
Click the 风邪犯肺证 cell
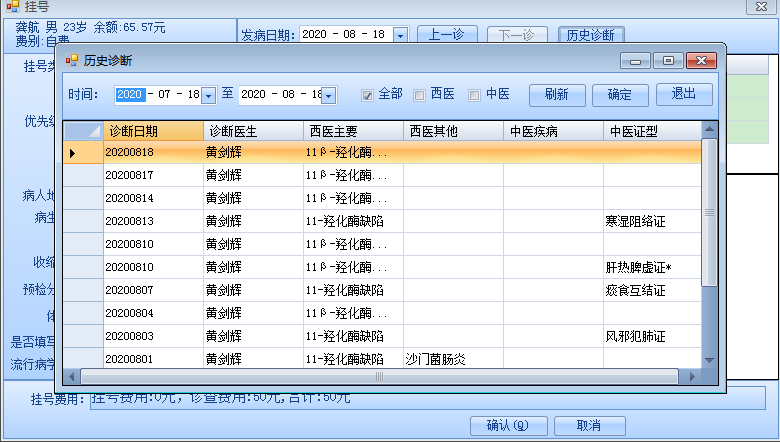click(652, 336)
